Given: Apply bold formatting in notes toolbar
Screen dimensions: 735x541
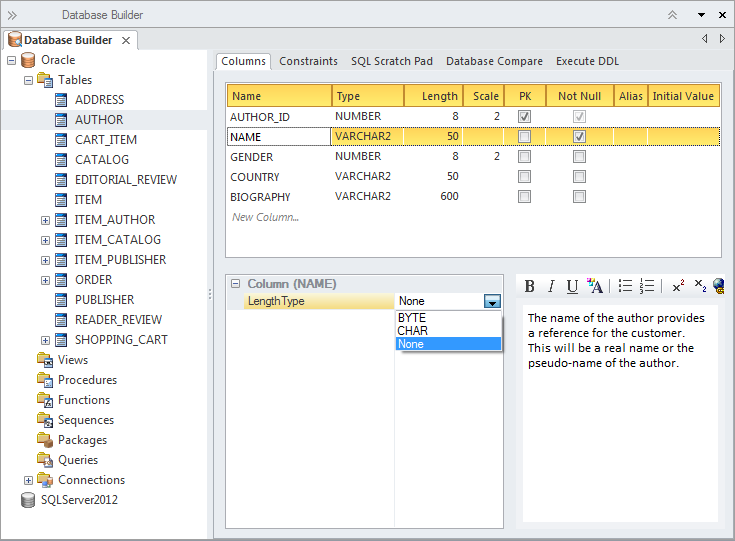Looking at the screenshot, I should [x=530, y=286].
